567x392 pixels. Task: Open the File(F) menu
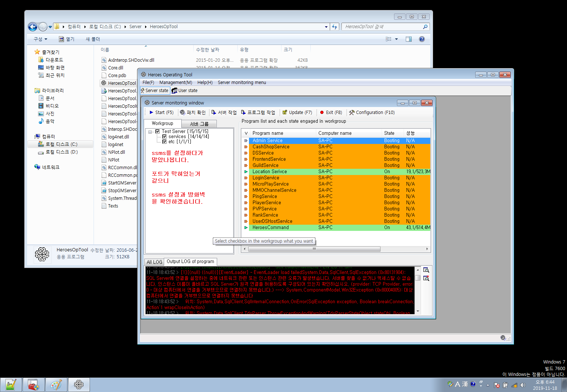coord(148,83)
